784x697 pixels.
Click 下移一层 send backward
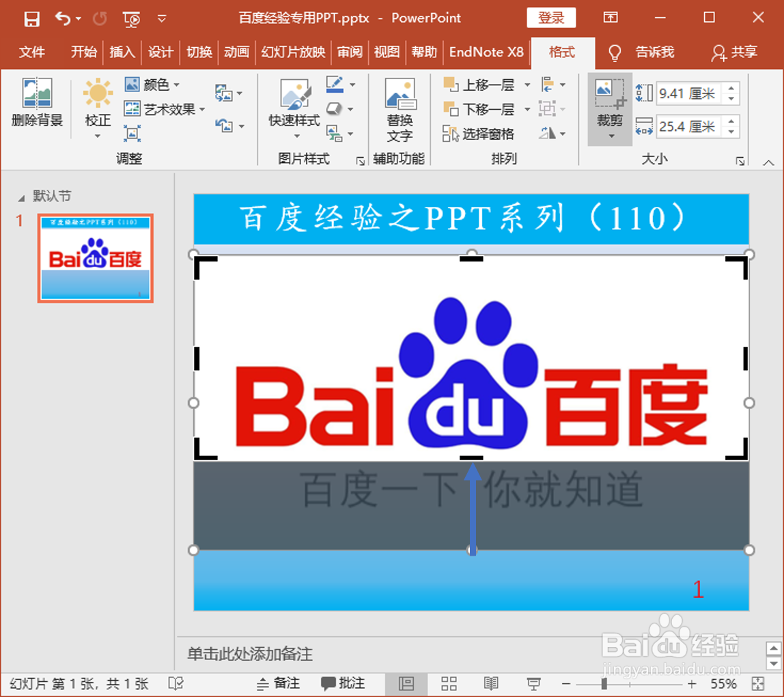[x=479, y=109]
